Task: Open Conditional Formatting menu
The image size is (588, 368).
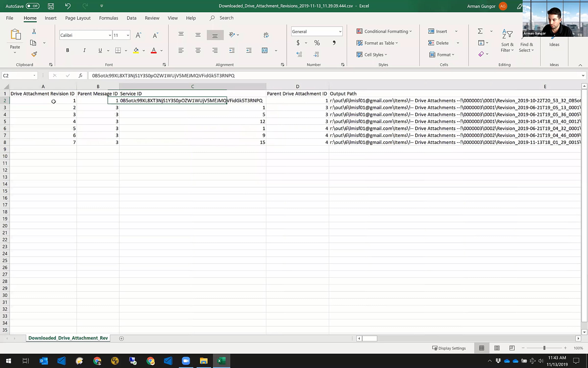Action: [384, 31]
